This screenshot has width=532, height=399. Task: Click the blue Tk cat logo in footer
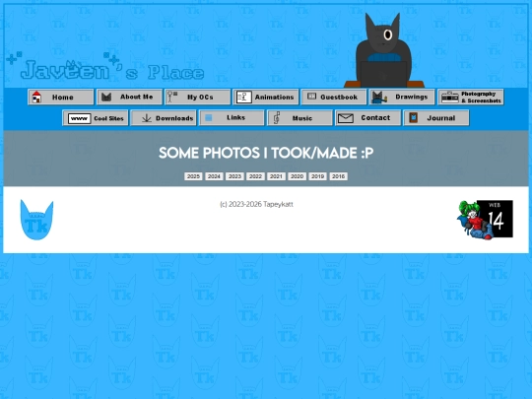(x=36, y=220)
